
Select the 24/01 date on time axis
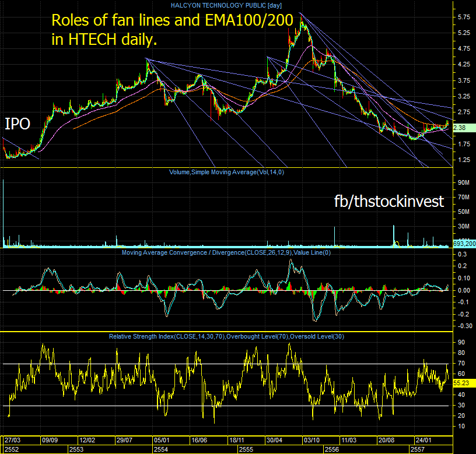[x=423, y=440]
